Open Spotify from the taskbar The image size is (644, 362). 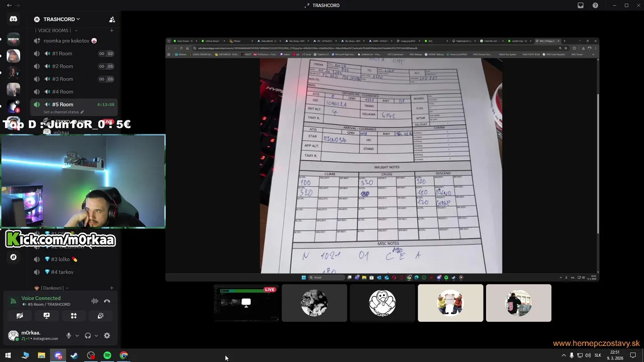pos(107,355)
